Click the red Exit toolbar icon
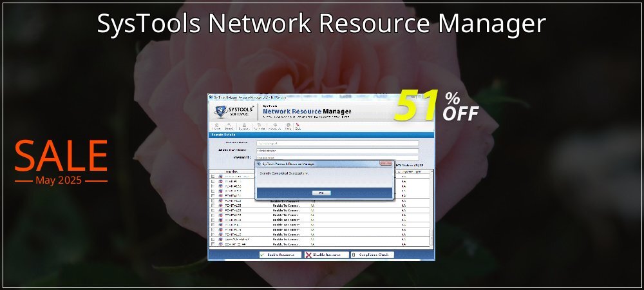644x290 pixels. [298, 126]
